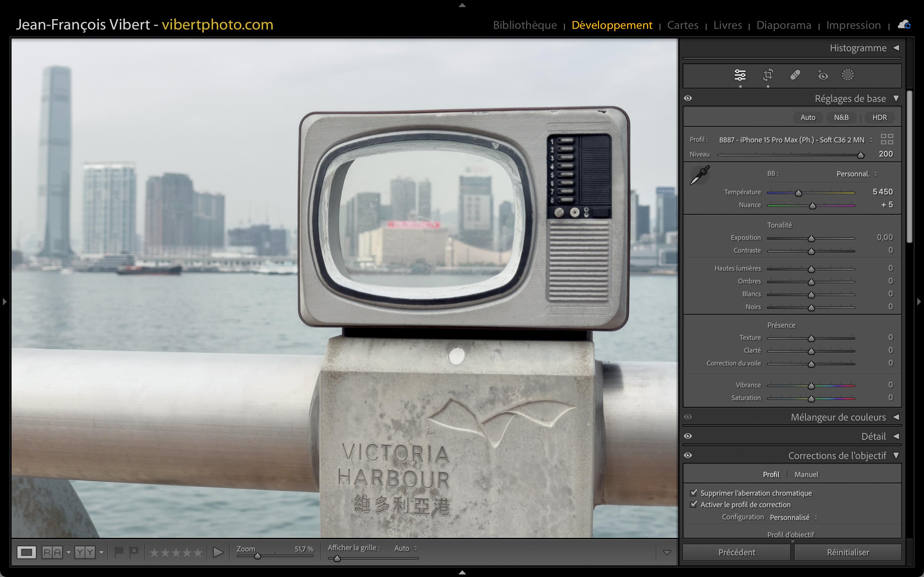
Task: Open the red-eye correction tool
Action: (x=822, y=75)
